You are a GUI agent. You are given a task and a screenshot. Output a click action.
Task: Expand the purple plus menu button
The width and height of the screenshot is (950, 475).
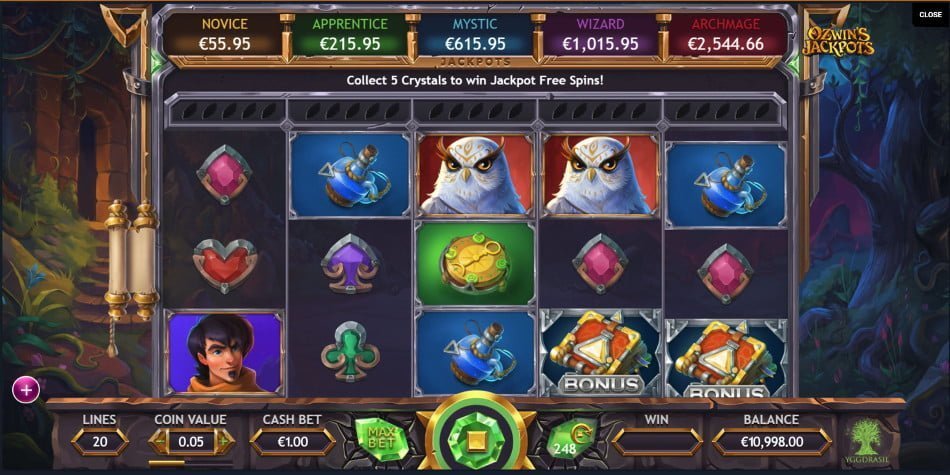(x=26, y=391)
